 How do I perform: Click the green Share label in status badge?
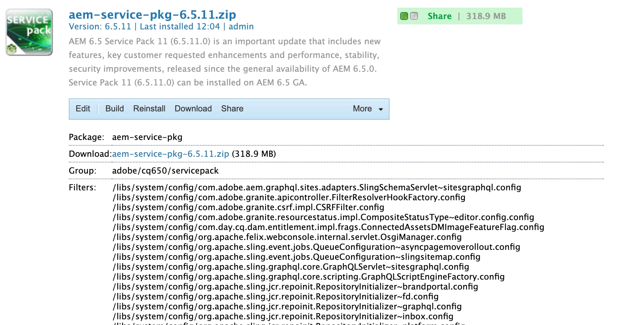point(440,16)
